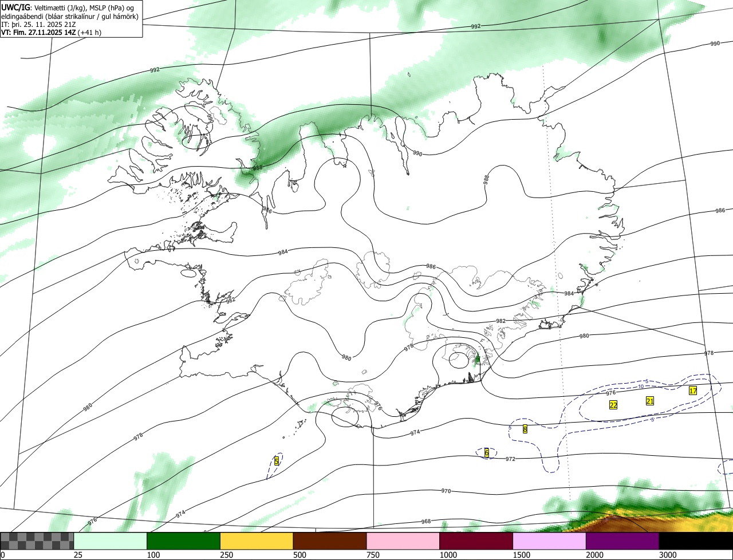Click the legend tick value 3000
Screen dimensions: 733x560
(x=668, y=555)
